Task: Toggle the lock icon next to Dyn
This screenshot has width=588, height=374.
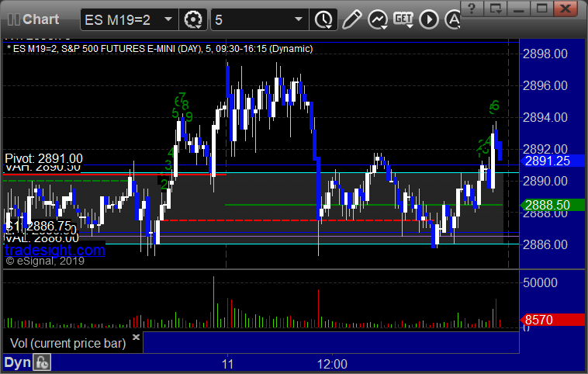Action: coord(43,362)
